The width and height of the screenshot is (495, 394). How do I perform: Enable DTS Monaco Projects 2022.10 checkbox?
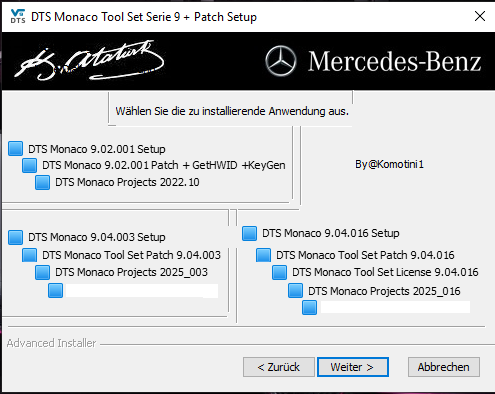tap(42, 183)
